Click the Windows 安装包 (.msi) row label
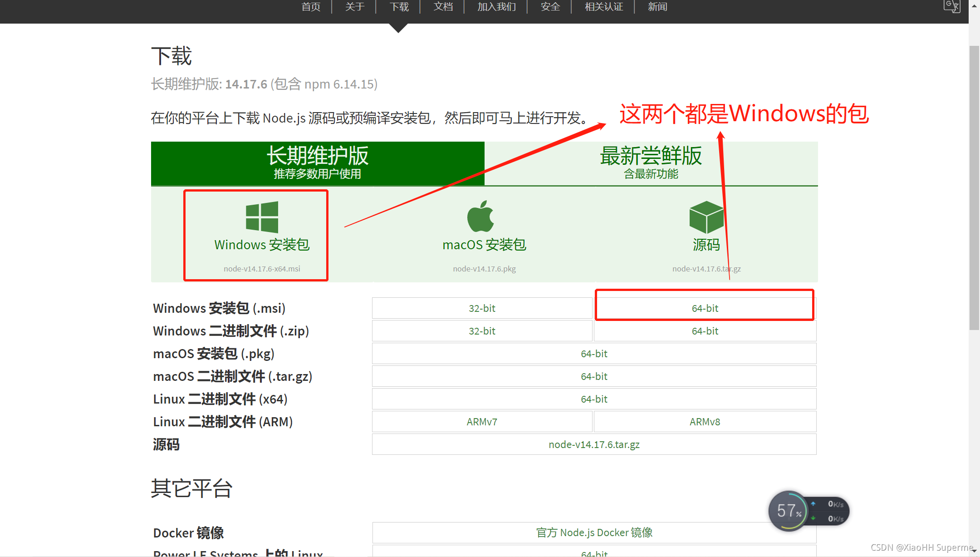This screenshot has height=557, width=980. (x=219, y=308)
